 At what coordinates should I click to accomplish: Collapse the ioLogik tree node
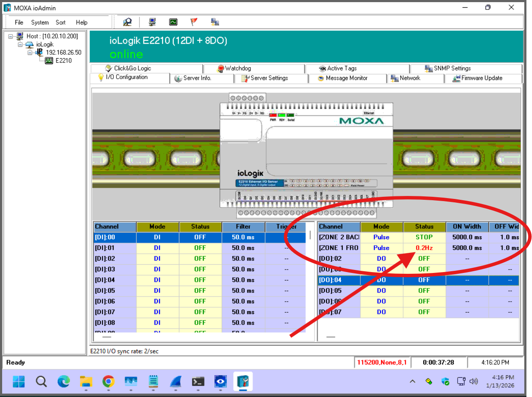pos(20,44)
